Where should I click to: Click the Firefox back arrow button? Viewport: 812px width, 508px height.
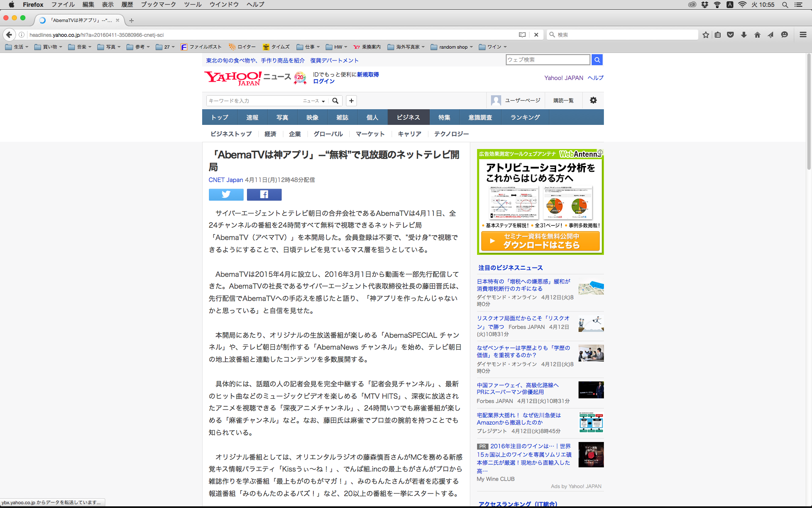[9, 35]
